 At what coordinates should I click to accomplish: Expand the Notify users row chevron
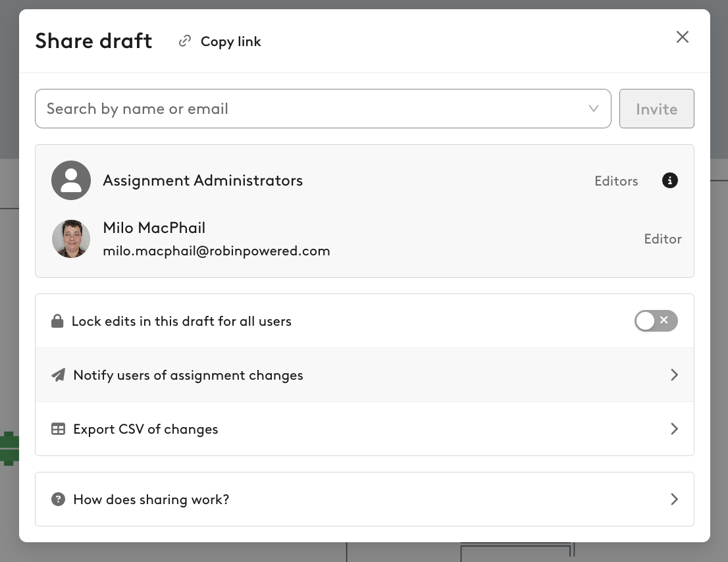(x=674, y=375)
